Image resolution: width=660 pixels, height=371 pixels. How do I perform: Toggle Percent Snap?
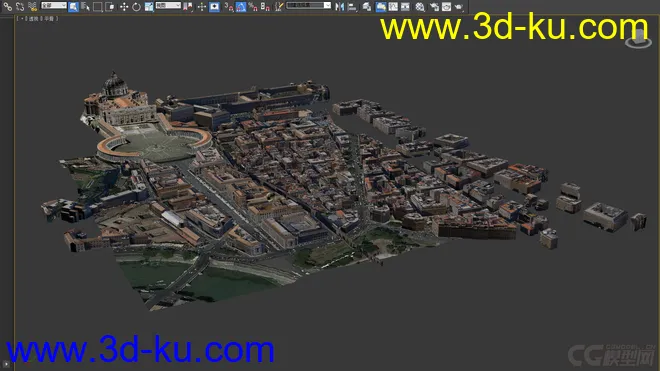[253, 7]
